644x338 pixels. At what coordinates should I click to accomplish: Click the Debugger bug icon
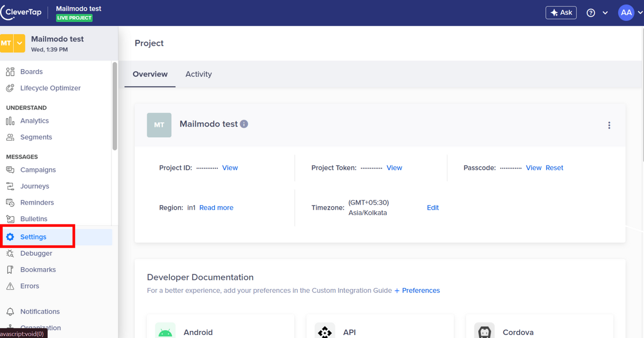point(10,253)
